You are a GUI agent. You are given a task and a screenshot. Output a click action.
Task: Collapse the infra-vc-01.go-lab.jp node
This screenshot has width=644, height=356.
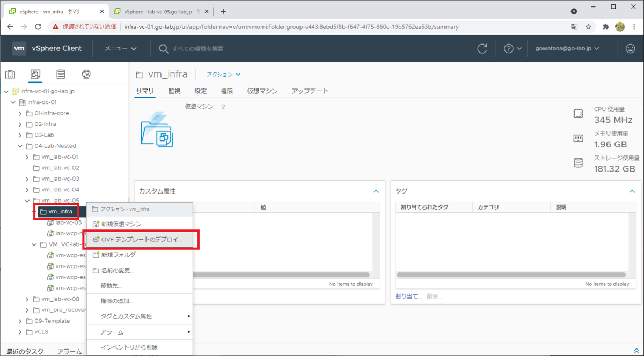click(x=6, y=91)
